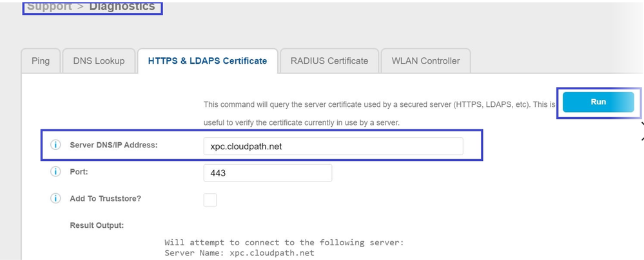This screenshot has width=644, height=260.
Task: Go to the RADIUS Certificate tab
Action: click(x=329, y=61)
